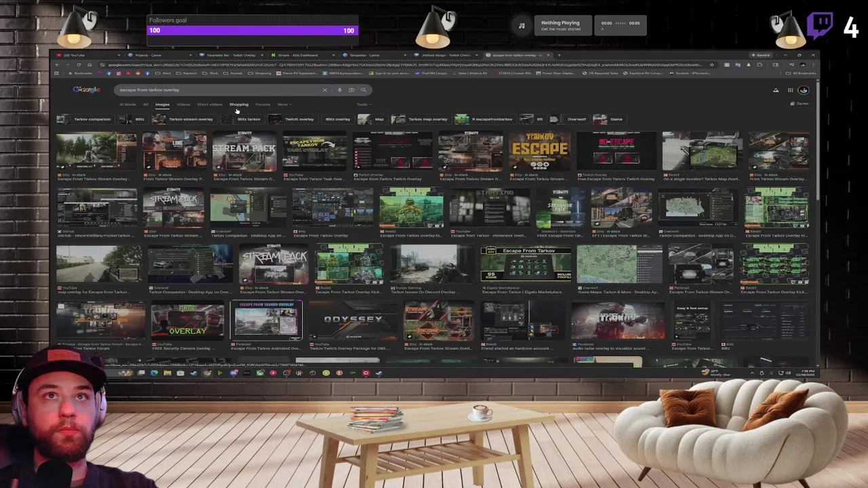Click the magnifier search icon
868x488 pixels.
click(363, 89)
